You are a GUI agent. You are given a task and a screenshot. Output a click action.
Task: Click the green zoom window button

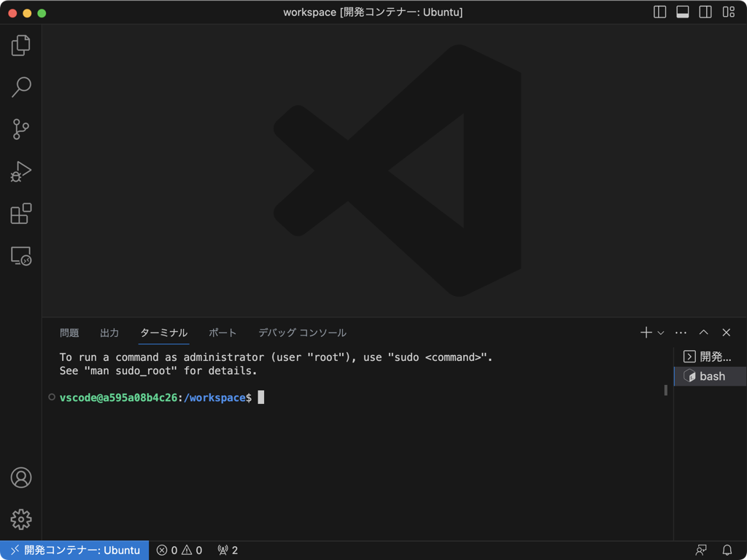click(42, 13)
